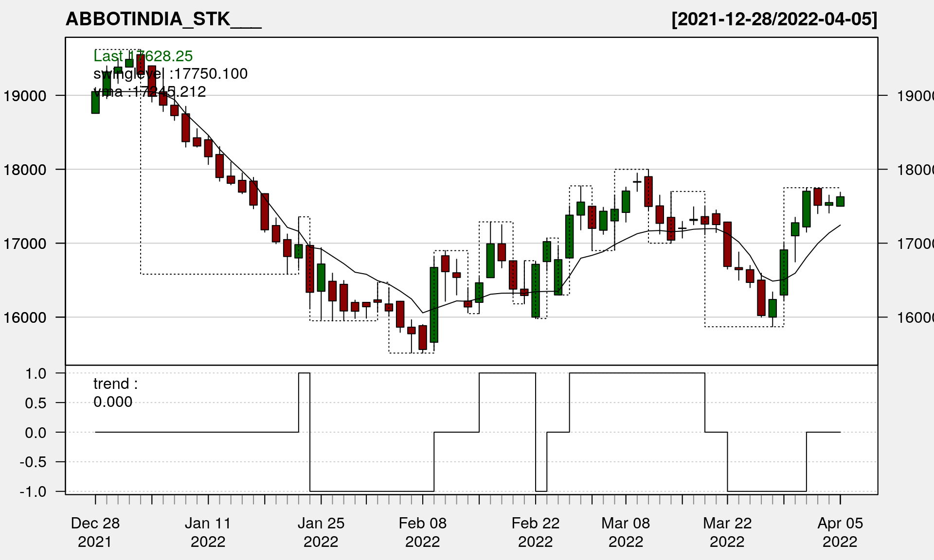Click the last green candlestick on Apr 05
This screenshot has width=934, height=560.
coord(840,201)
